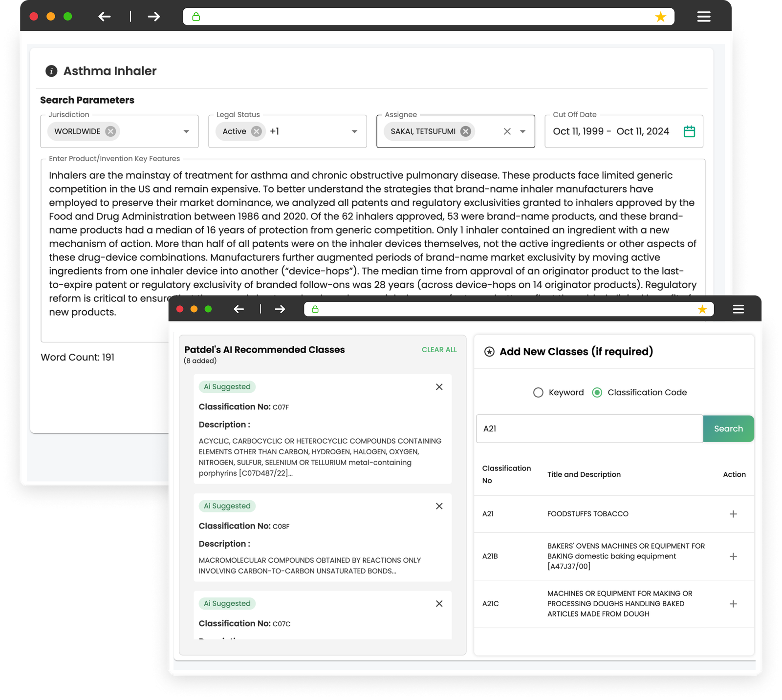Click the FOODSTUFFS TOBACCO title cell
This screenshot has height=700, width=782.
click(x=588, y=514)
